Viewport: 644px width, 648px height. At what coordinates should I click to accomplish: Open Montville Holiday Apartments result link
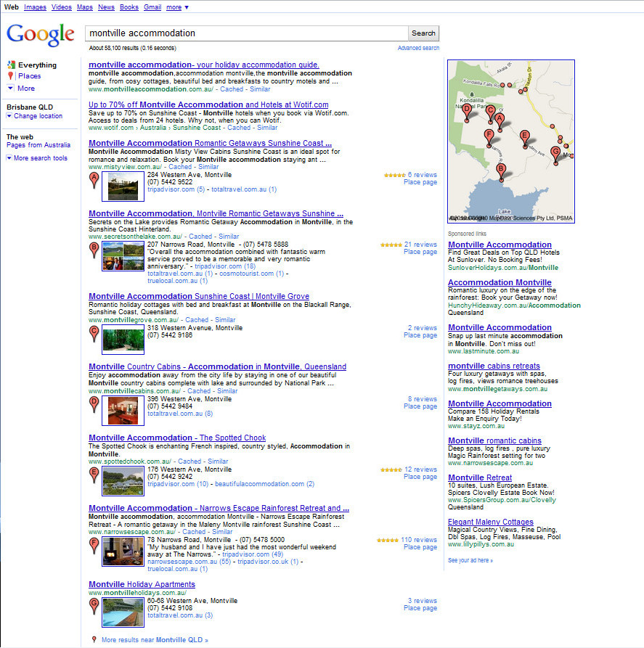click(142, 584)
